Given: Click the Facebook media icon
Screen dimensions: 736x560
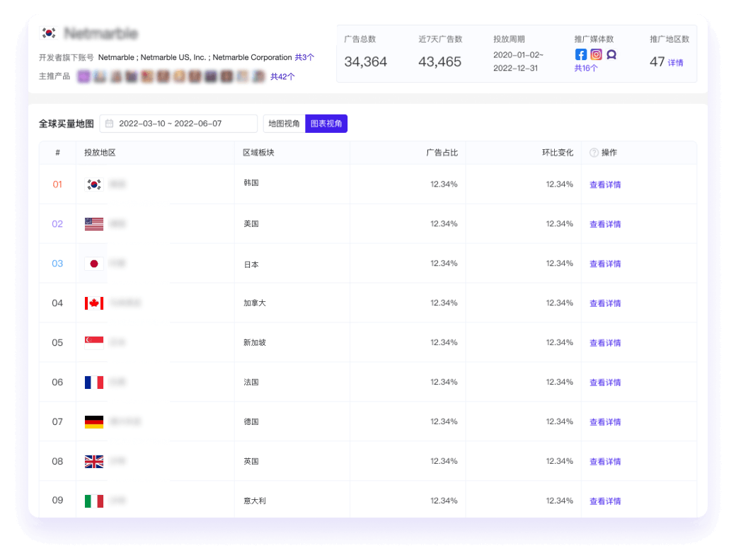Looking at the screenshot, I should click(x=580, y=54).
